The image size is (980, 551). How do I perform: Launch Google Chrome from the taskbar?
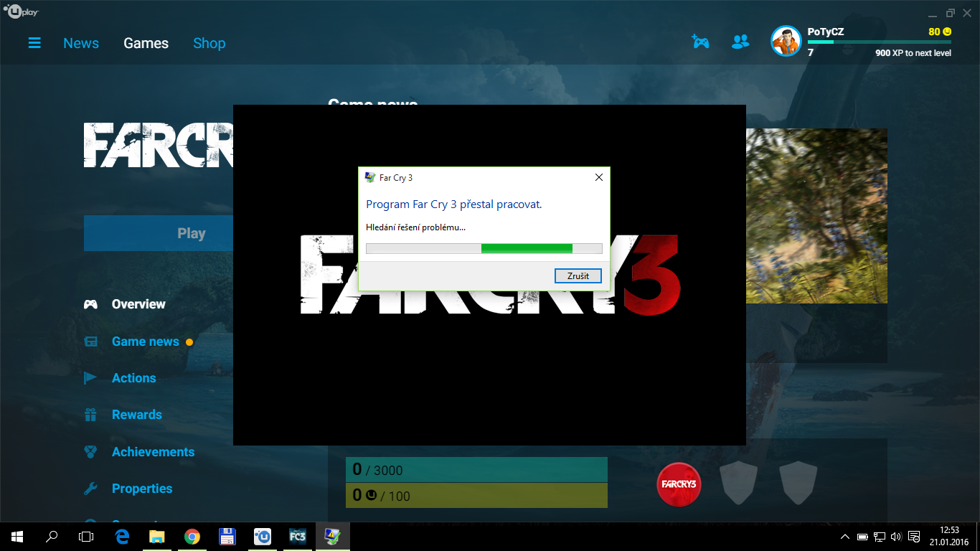pos(192,536)
